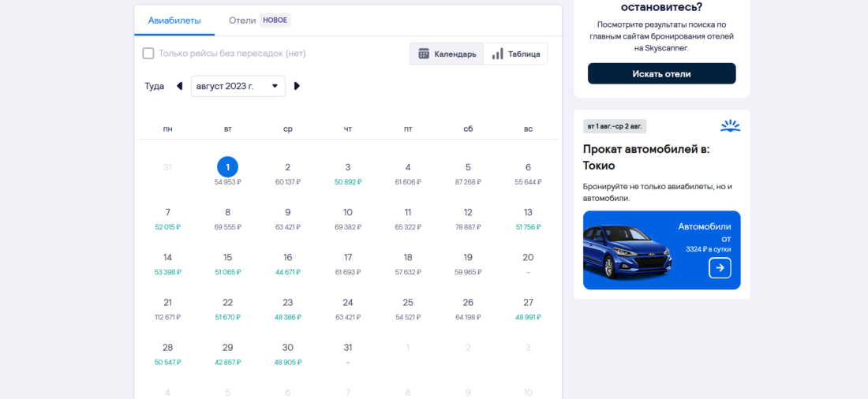868x399 pixels.
Task: Click the car rental provider sun logo
Action: point(730,126)
